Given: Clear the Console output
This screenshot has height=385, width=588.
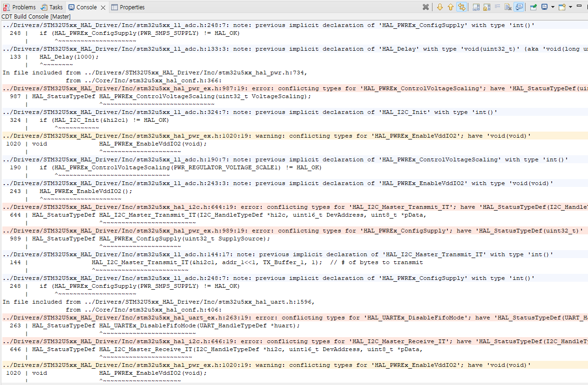Looking at the screenshot, I should 508,7.
